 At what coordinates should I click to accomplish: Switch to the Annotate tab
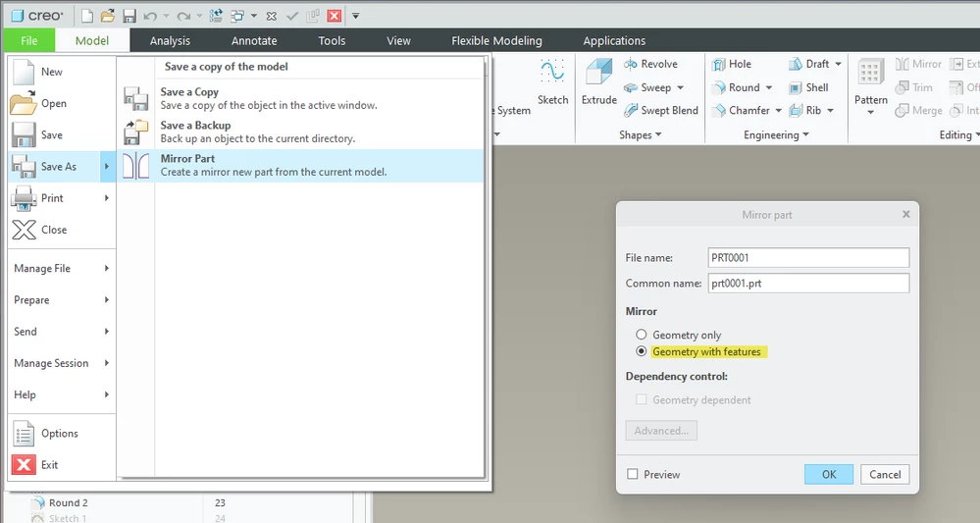(x=254, y=40)
